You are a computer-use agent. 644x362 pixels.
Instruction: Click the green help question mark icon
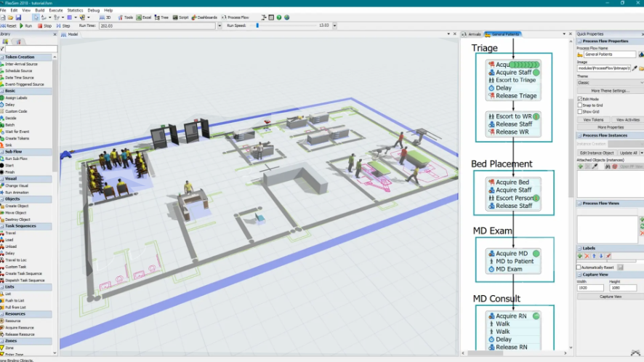click(279, 17)
